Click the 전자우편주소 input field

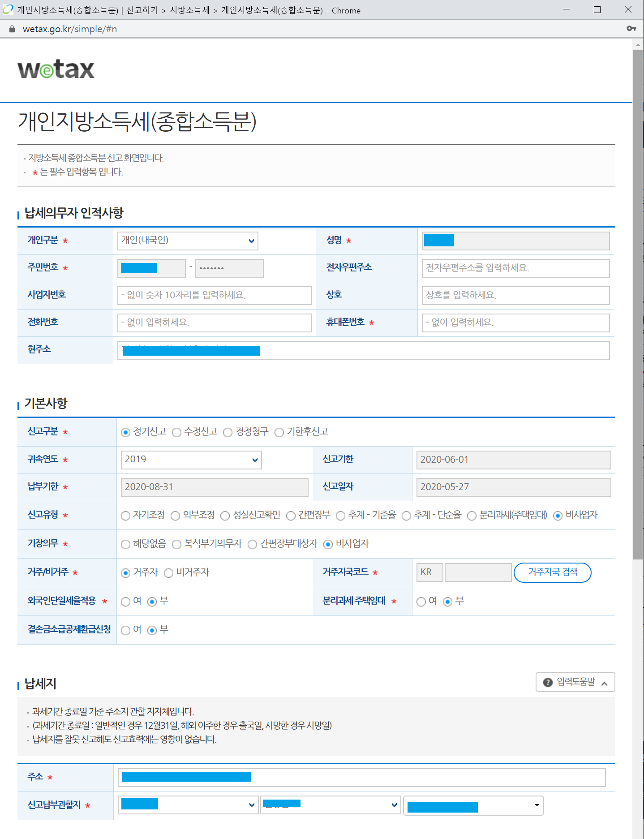pos(515,268)
